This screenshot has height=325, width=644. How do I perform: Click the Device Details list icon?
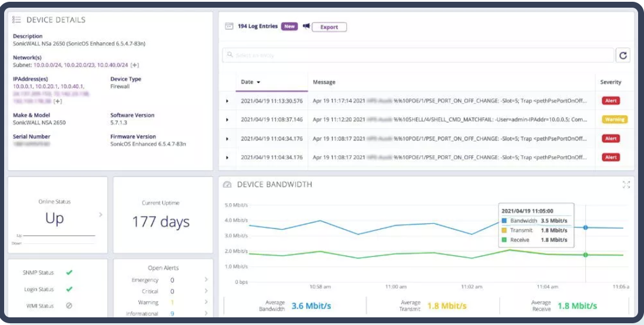point(17,19)
